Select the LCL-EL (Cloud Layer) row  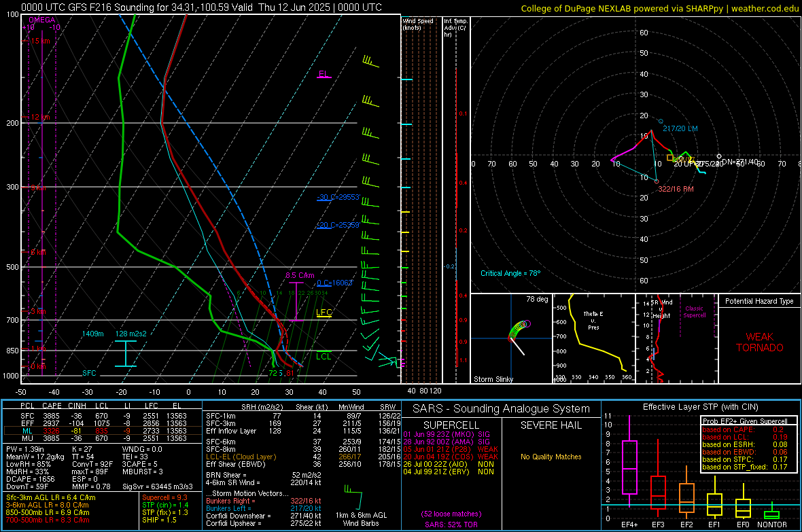[303, 457]
